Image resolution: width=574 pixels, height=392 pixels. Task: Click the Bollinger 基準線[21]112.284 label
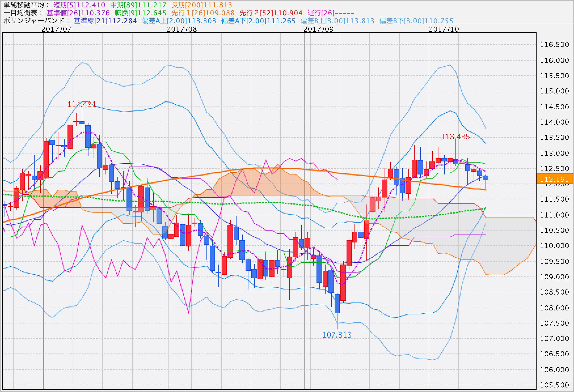[x=105, y=21]
